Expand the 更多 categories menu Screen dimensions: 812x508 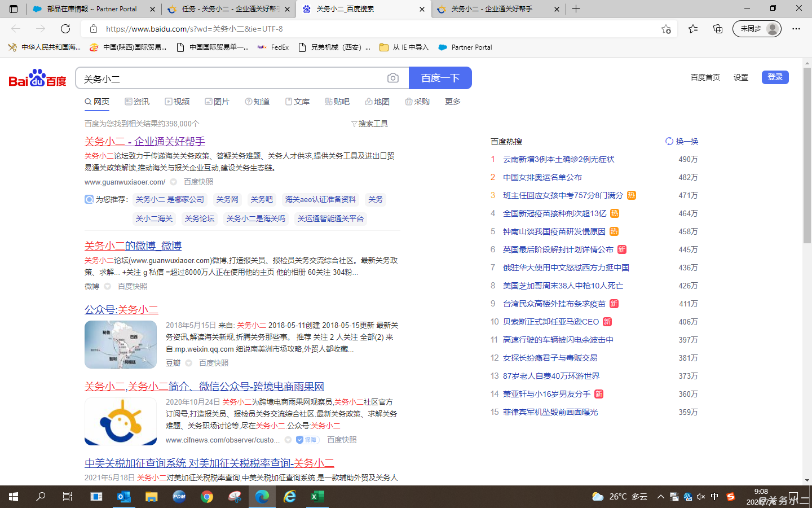(453, 102)
